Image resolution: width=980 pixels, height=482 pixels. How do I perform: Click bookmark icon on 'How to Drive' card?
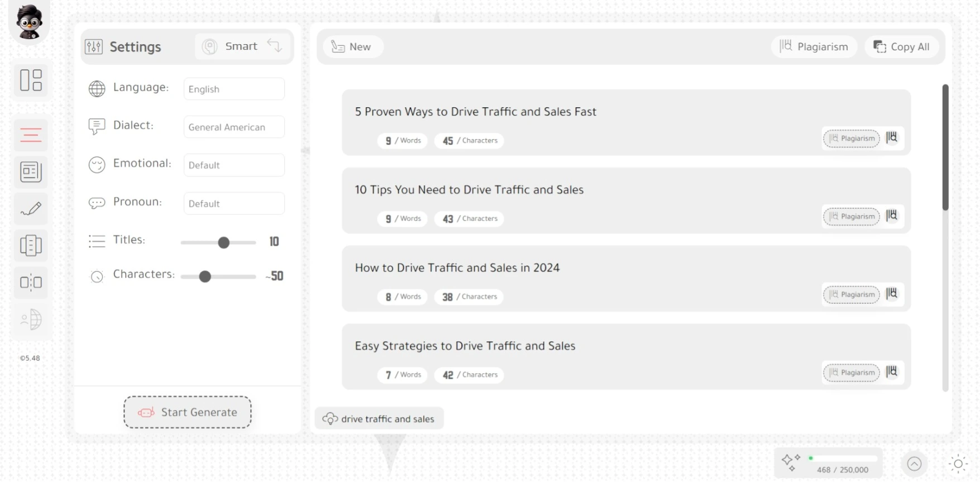click(x=892, y=294)
